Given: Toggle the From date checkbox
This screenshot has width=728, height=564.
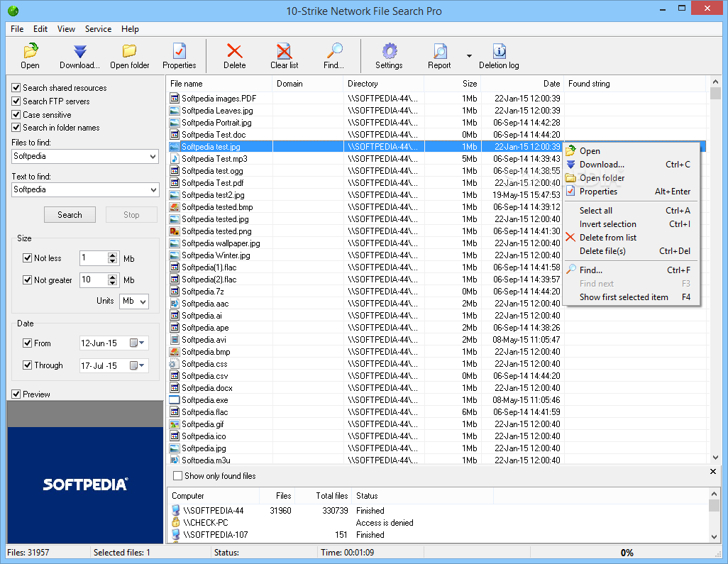Looking at the screenshot, I should pos(28,343).
